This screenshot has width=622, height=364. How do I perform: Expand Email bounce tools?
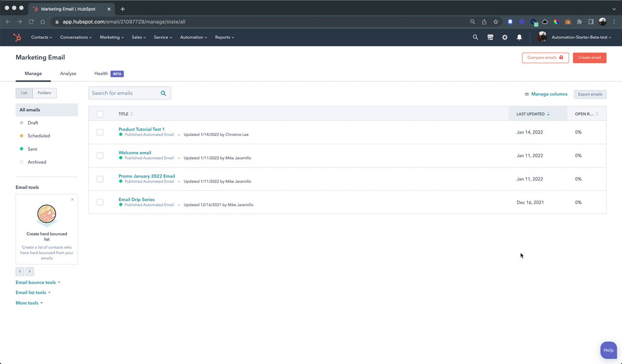[38, 282]
